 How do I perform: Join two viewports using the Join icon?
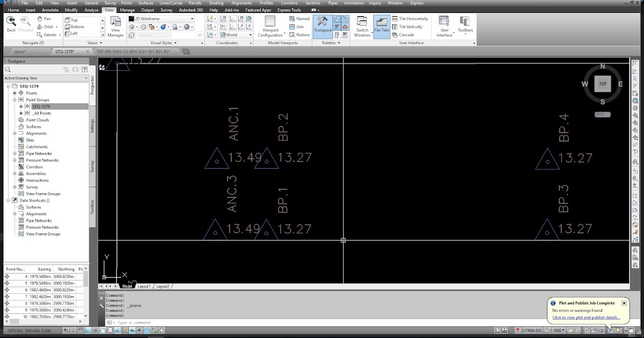click(292, 26)
